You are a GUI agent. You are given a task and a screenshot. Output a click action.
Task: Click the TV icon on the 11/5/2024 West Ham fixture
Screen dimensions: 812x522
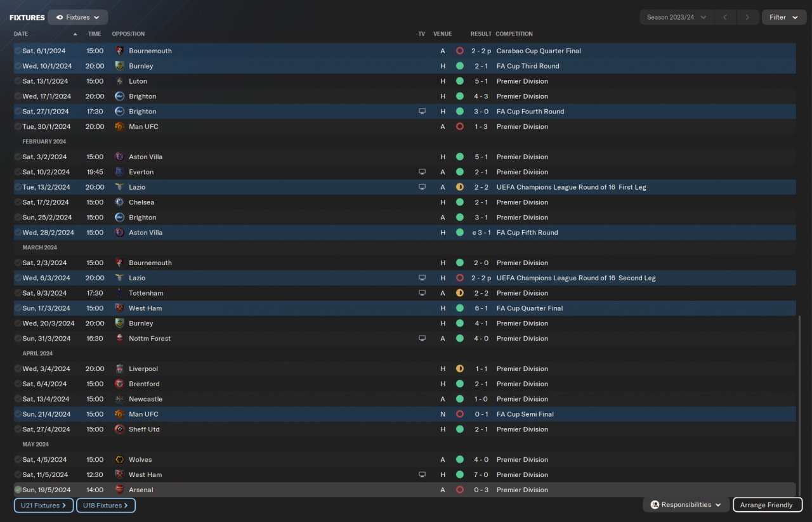coord(422,474)
